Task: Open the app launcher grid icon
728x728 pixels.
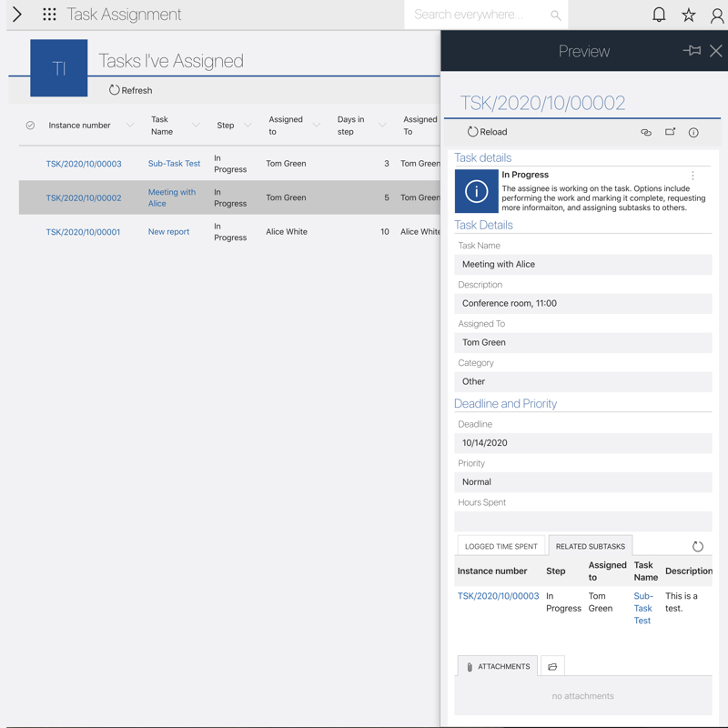Action: tap(49, 15)
